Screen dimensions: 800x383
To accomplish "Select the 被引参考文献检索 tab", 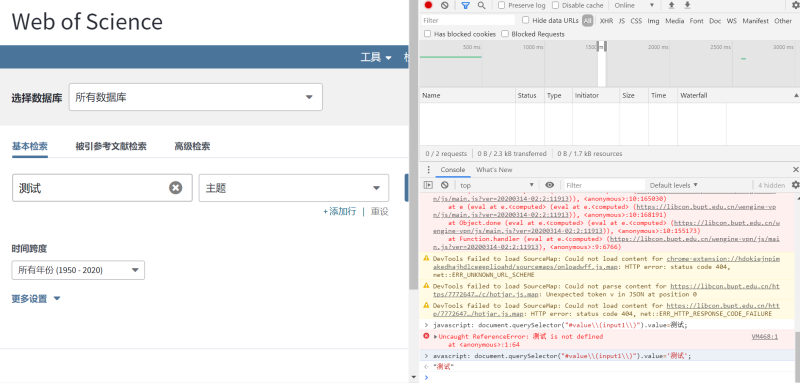I will pyautogui.click(x=111, y=146).
